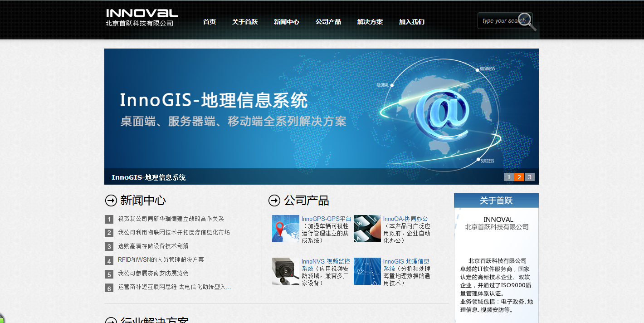The width and height of the screenshot is (644, 323).
Task: Go to 首页 in navigation bar
Action: point(210,22)
